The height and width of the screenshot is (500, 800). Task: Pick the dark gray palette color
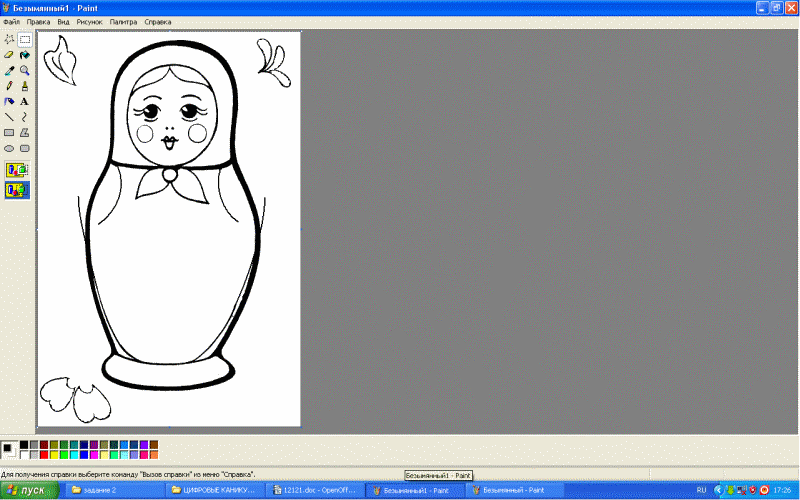point(34,445)
